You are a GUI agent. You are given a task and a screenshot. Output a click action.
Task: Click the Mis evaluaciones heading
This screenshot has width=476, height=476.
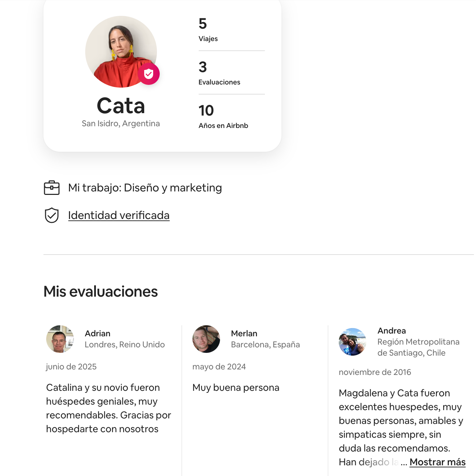101,291
